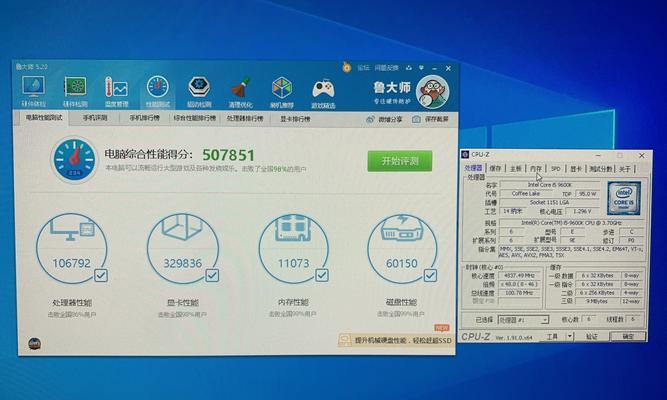Click the overall score 507851
The image size is (667, 400).
228,155
